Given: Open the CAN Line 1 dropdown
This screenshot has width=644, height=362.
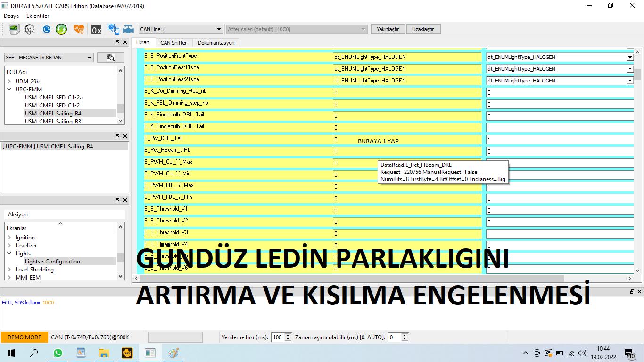Looking at the screenshot, I should [x=180, y=29].
